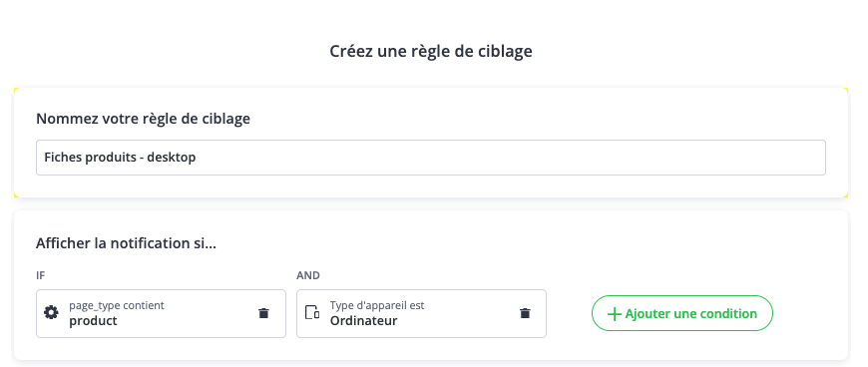This screenshot has width=868, height=367.
Task: Open the Type d'appareil est condition box
Action: tap(421, 313)
